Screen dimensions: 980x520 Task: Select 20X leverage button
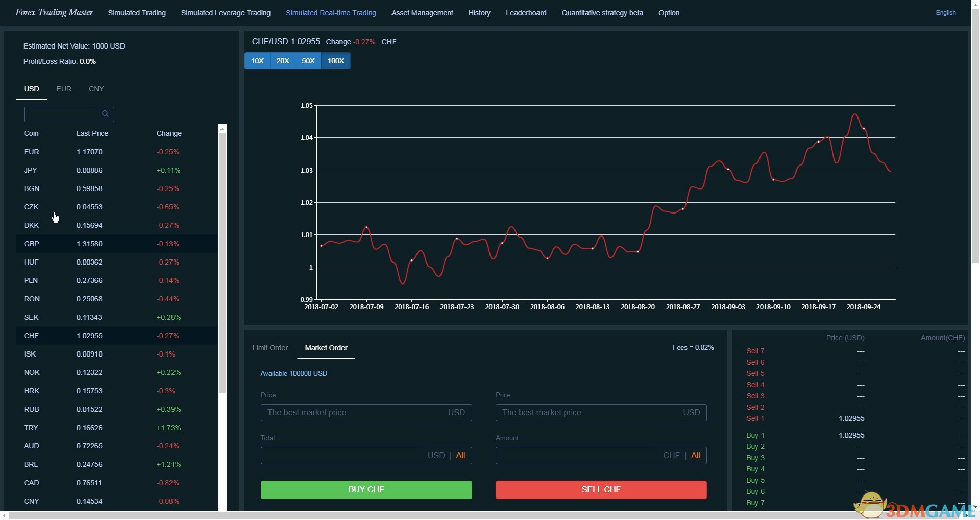pyautogui.click(x=283, y=61)
